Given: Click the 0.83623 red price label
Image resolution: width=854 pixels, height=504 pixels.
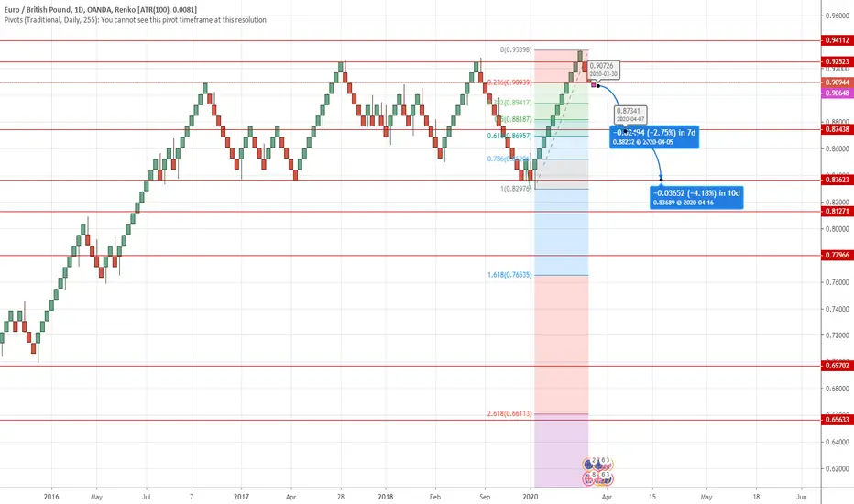Looking at the screenshot, I should 838,180.
